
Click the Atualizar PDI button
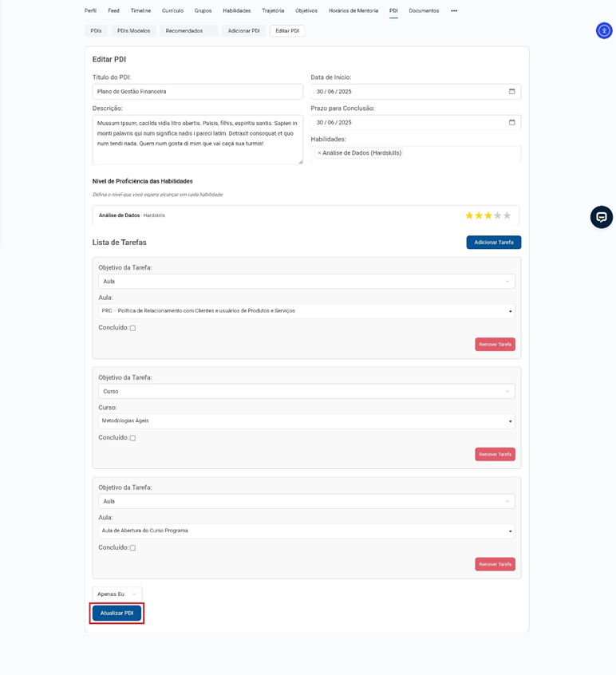click(x=116, y=614)
